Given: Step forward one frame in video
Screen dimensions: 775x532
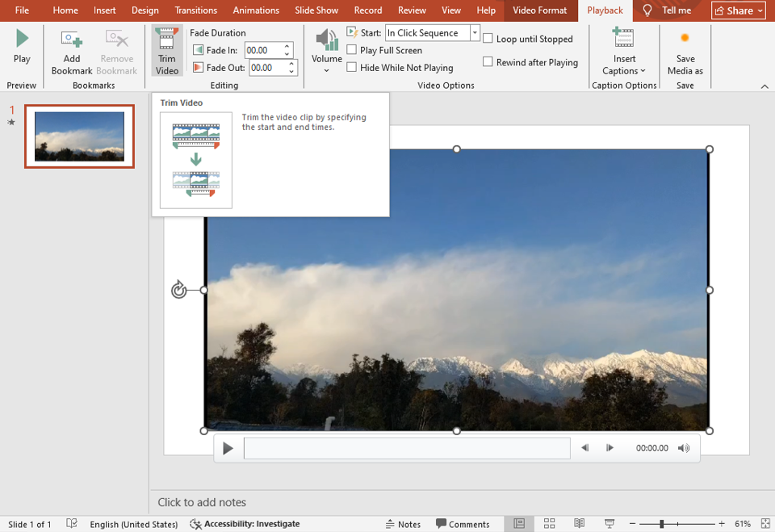Looking at the screenshot, I should [610, 448].
